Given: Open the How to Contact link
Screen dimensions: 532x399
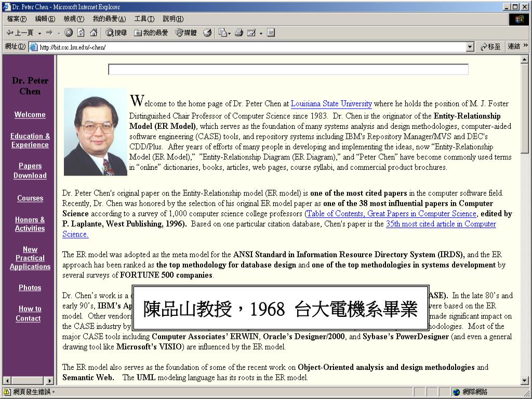Looking at the screenshot, I should tap(30, 313).
